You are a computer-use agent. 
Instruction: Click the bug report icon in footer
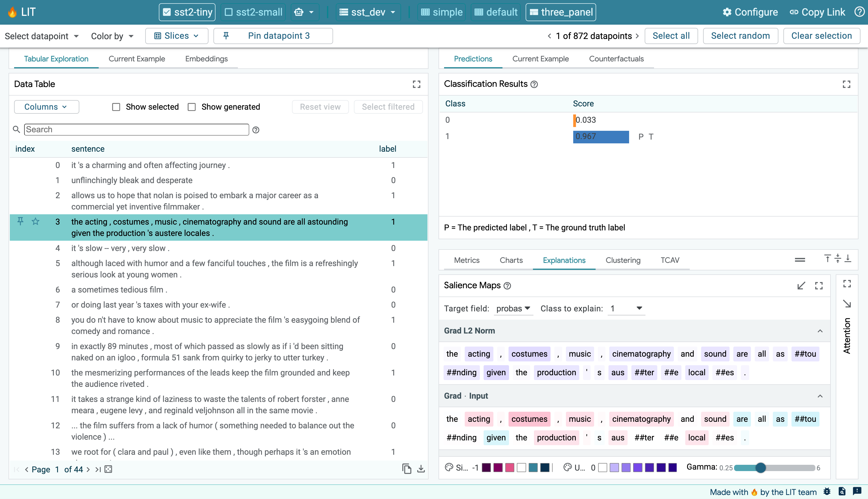pos(827,491)
